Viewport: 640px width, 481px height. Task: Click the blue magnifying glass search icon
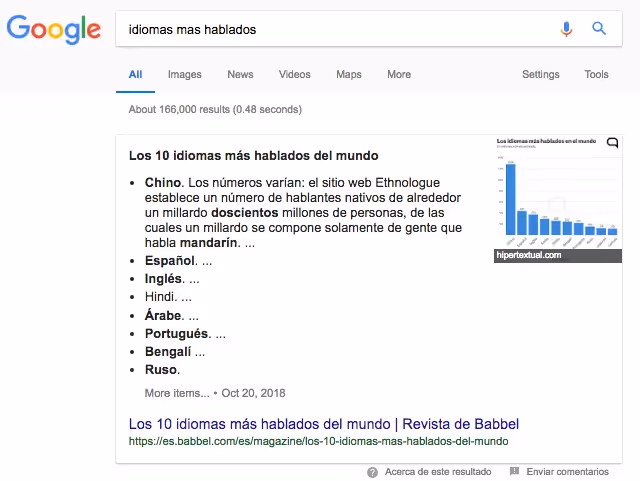tap(599, 29)
